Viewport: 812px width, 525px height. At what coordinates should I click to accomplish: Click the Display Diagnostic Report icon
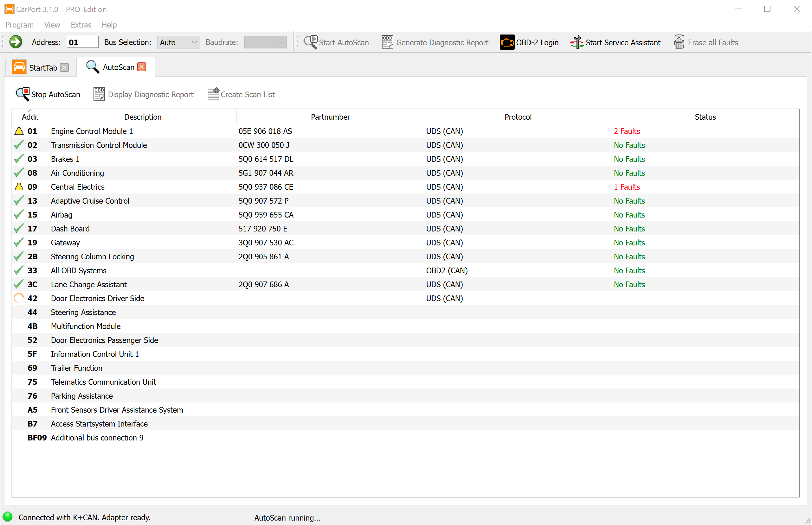click(99, 94)
